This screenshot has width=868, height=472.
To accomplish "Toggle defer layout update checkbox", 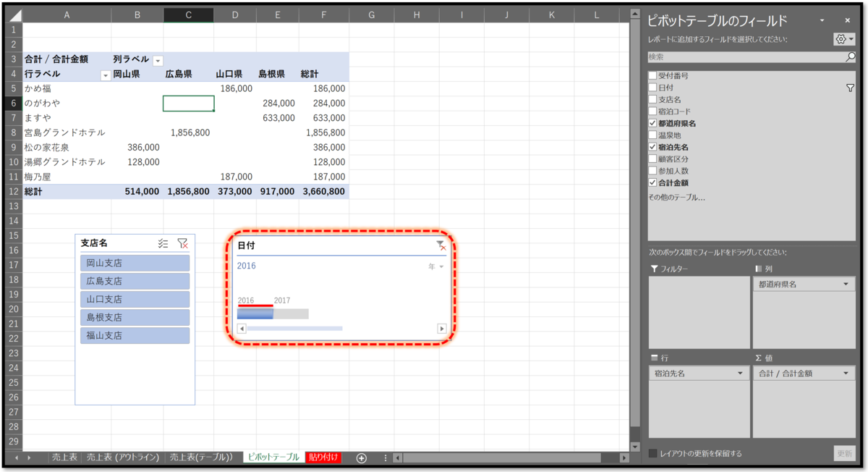I will pos(653,454).
